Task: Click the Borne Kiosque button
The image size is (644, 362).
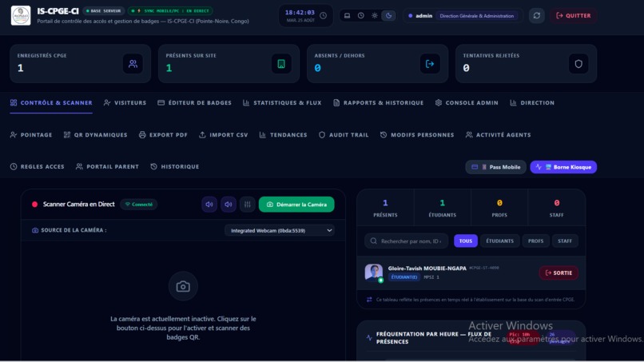Action: pyautogui.click(x=563, y=167)
